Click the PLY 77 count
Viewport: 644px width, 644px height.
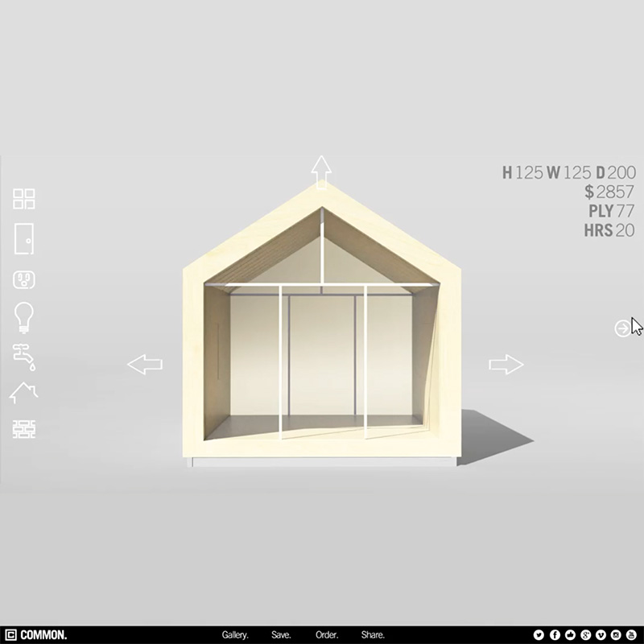pyautogui.click(x=612, y=211)
